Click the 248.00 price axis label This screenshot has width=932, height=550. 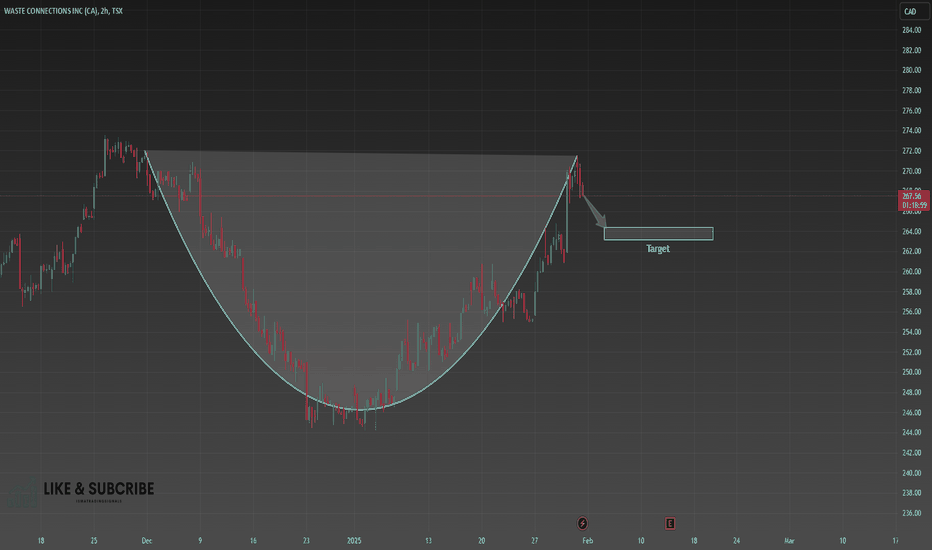point(911,392)
